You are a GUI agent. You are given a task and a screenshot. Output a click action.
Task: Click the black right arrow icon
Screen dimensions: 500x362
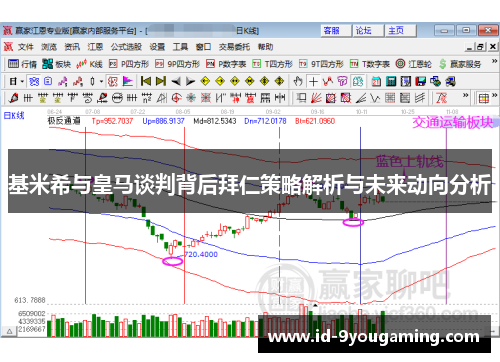tap(190, 81)
